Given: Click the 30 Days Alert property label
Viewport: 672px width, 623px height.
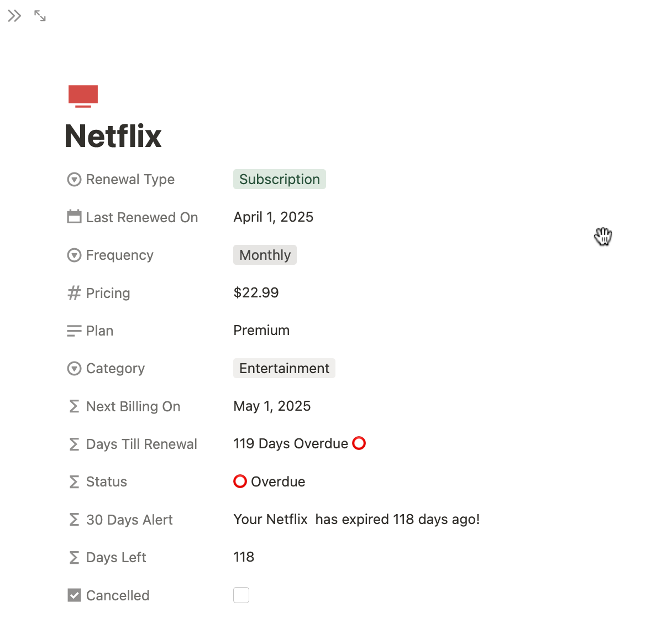Looking at the screenshot, I should [x=129, y=520].
